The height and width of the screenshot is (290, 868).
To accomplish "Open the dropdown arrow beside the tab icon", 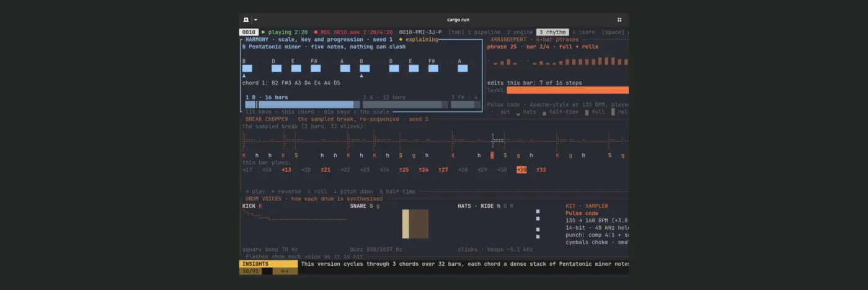I will tap(255, 20).
